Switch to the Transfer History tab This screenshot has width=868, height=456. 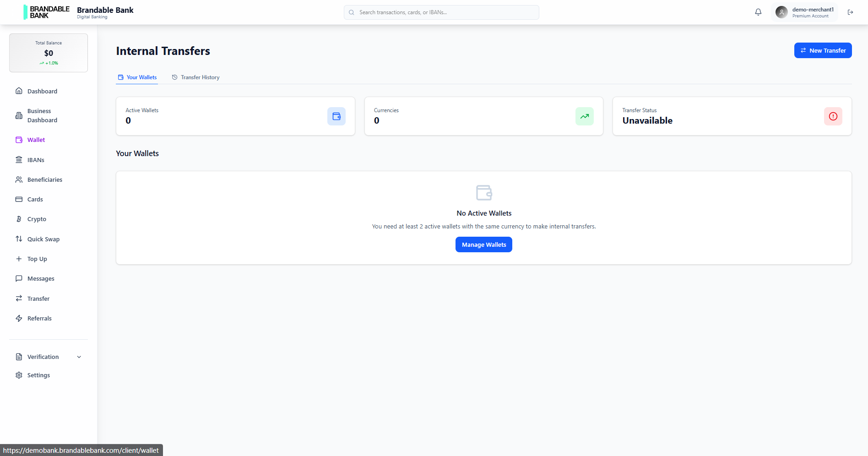coord(195,77)
